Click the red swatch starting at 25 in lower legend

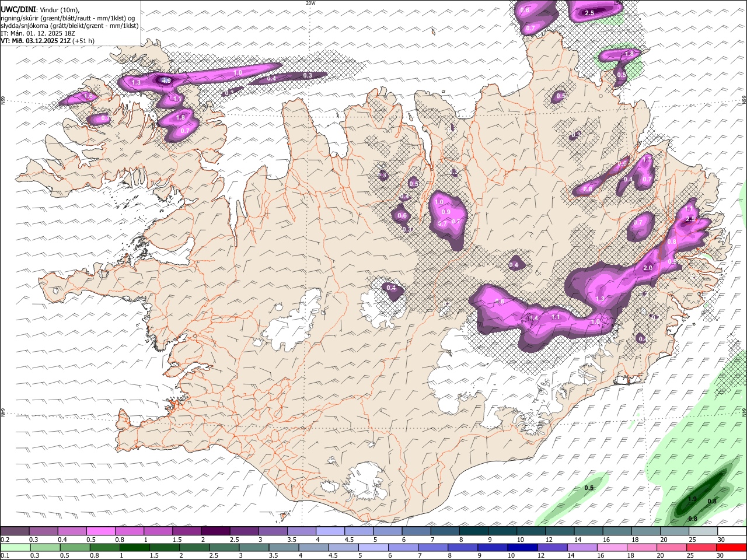tap(701, 547)
